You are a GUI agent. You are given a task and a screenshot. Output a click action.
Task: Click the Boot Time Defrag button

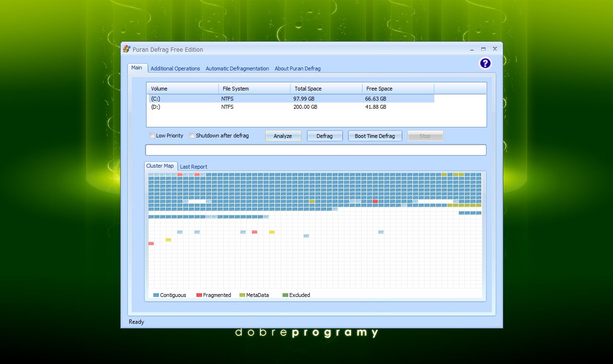(375, 136)
